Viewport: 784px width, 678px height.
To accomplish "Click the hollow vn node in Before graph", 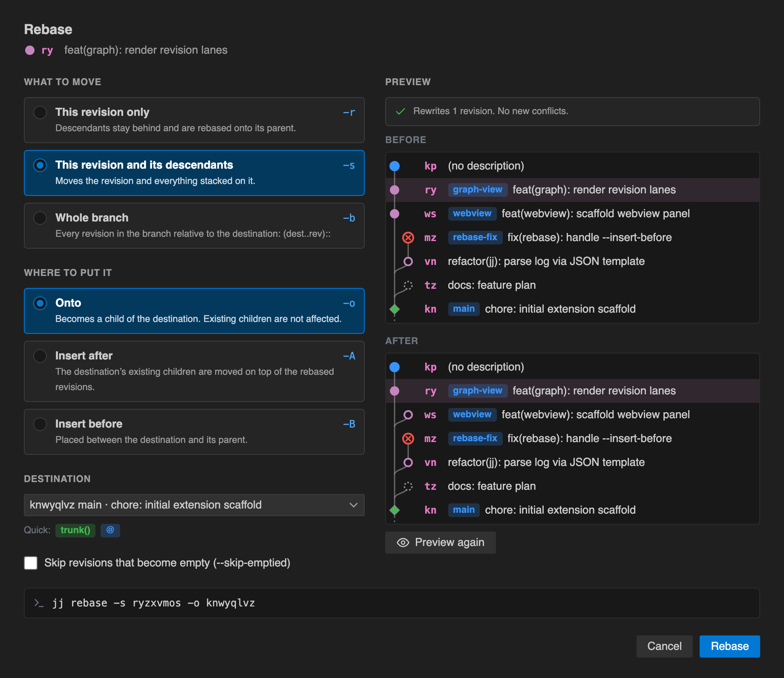I will tap(408, 261).
